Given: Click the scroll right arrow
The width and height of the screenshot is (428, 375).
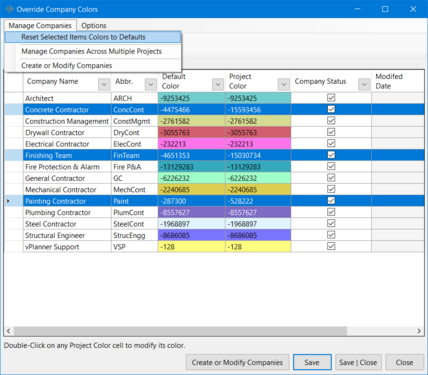Looking at the screenshot, I should click(419, 331).
